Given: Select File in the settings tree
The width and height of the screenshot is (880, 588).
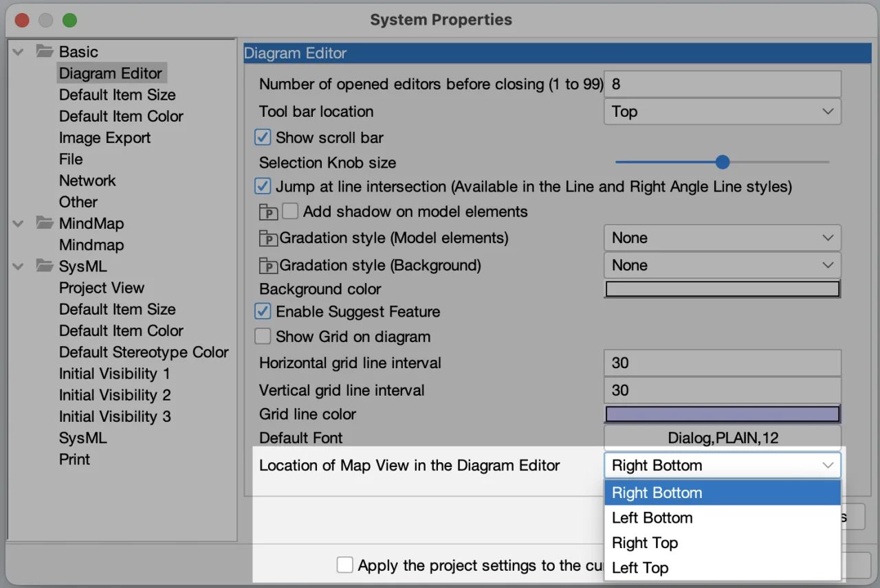Looking at the screenshot, I should click(x=71, y=159).
